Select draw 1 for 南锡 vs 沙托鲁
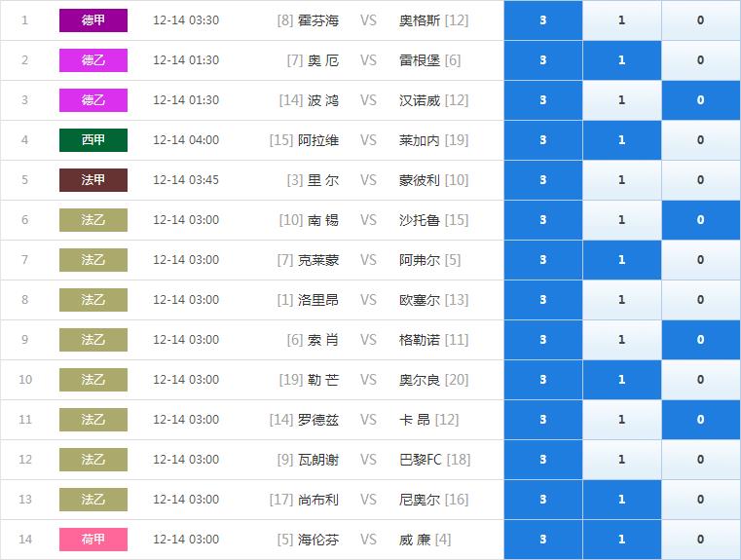 [x=622, y=220]
